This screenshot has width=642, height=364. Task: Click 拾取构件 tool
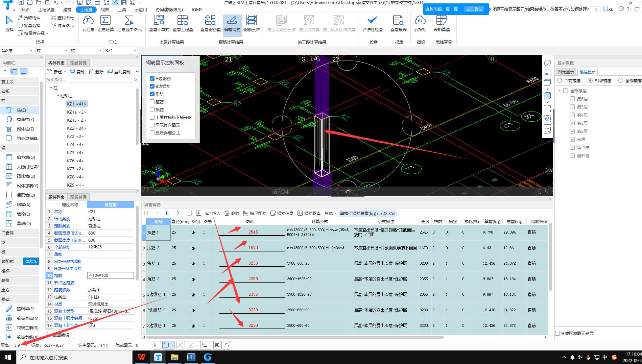coord(29,18)
